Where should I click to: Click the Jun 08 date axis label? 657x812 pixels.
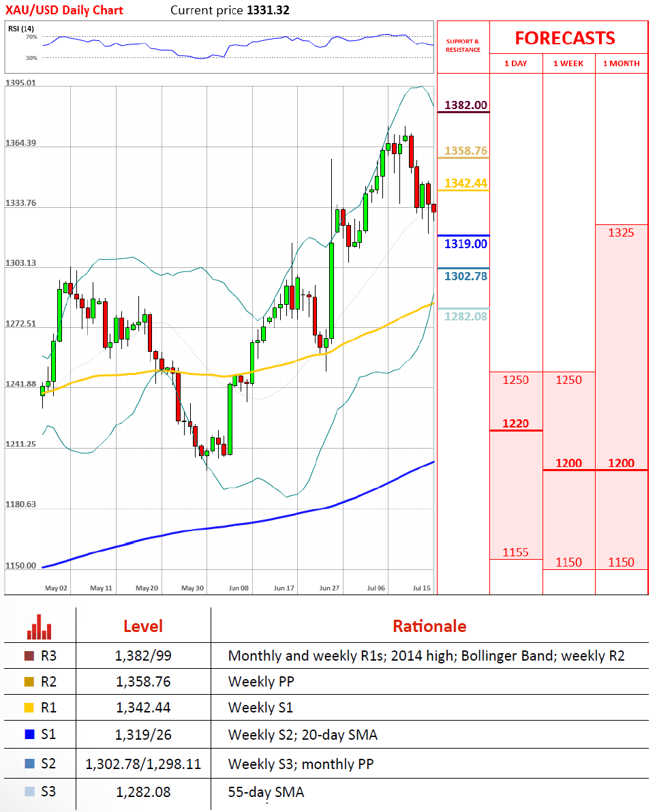pyautogui.click(x=239, y=588)
